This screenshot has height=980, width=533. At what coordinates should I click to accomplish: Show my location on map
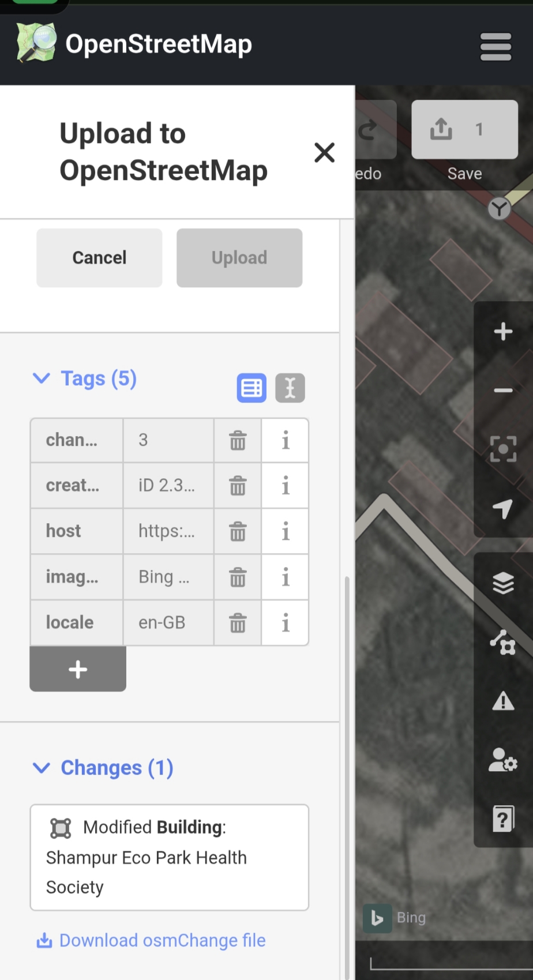click(503, 508)
